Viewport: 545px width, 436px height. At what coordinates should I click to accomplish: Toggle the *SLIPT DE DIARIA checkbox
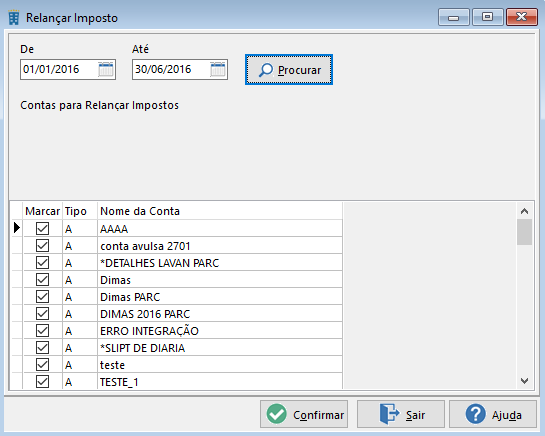[x=42, y=348]
